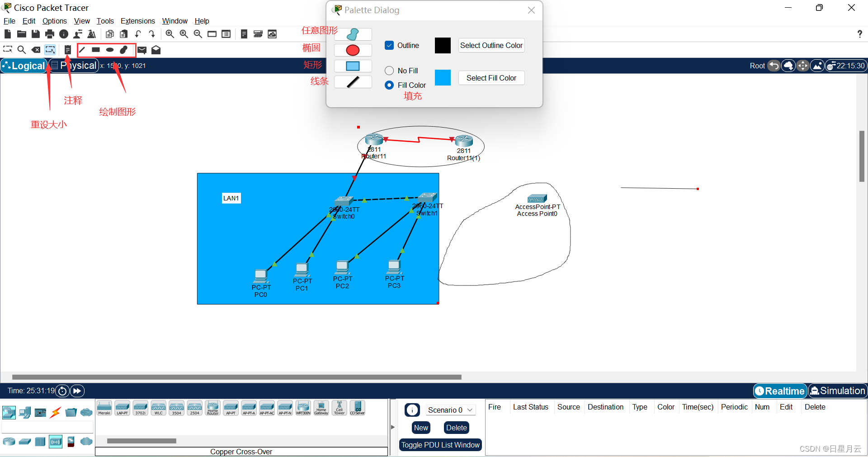This screenshot has height=457, width=868.
Task: Click the Select Outline Color button
Action: (491, 45)
